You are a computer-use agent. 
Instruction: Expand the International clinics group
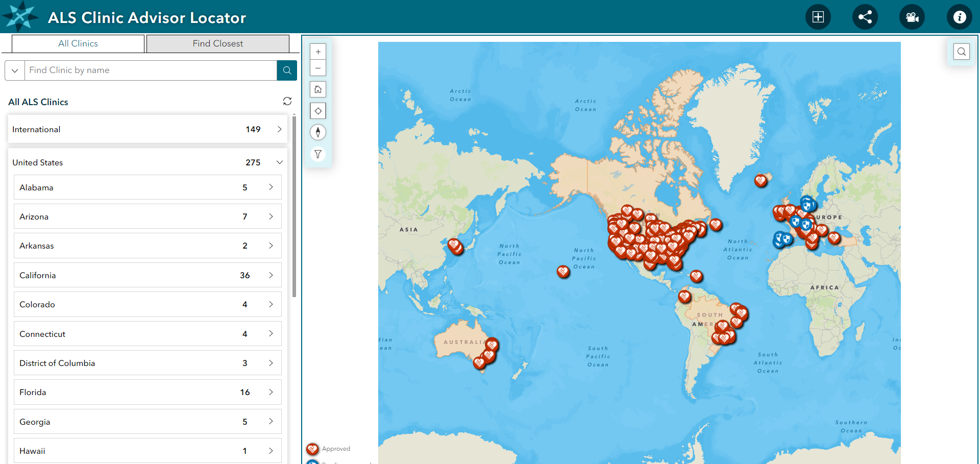point(279,130)
